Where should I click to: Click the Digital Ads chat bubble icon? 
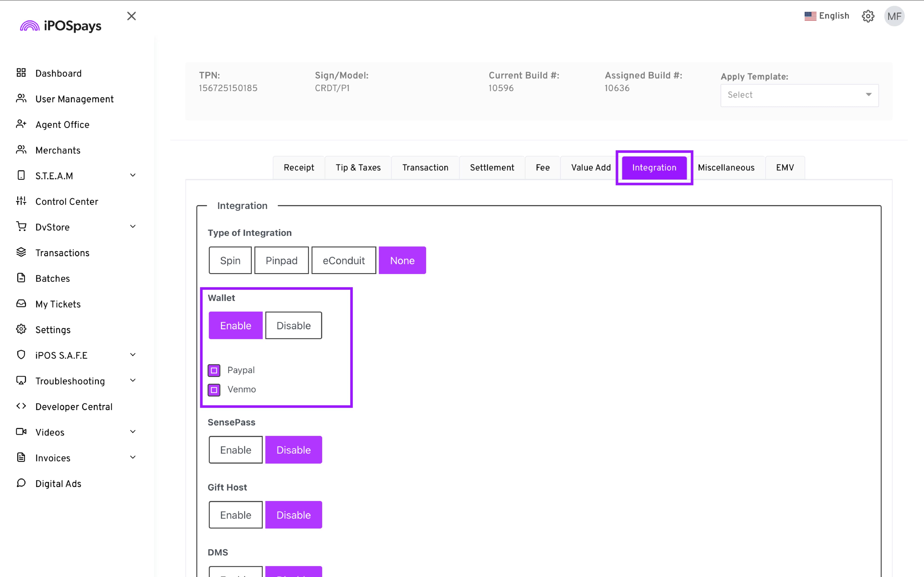coord(21,483)
